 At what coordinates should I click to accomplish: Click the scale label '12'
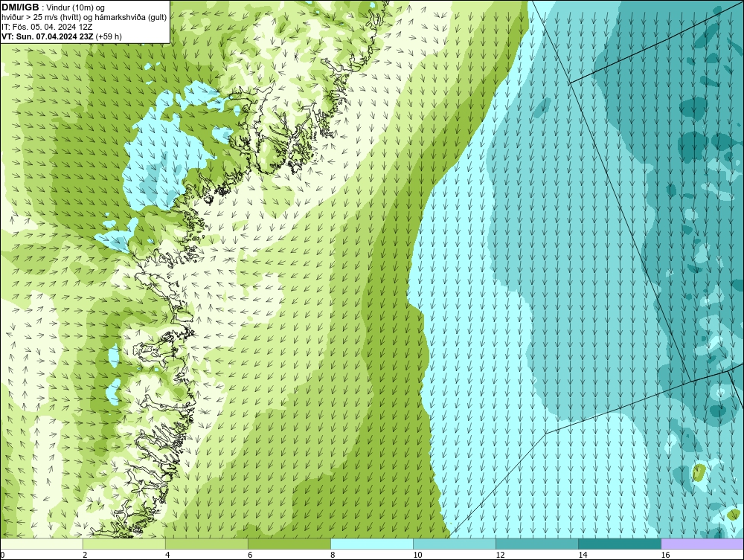500,556
